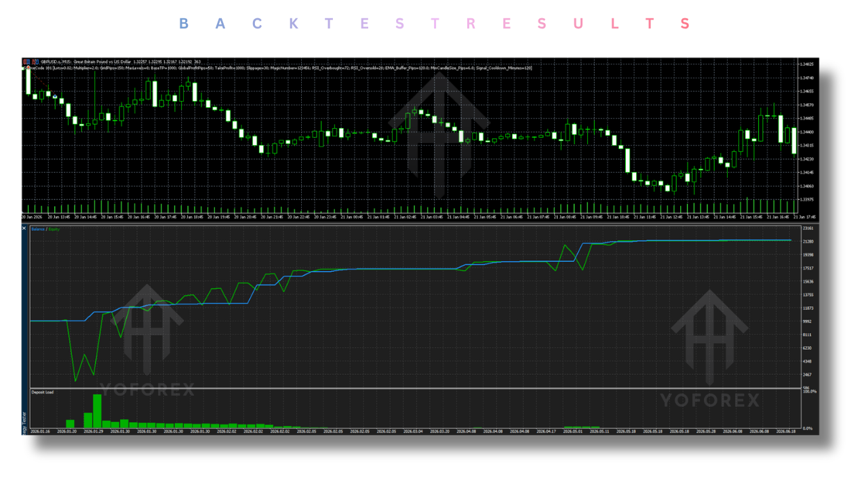
Task: Click the blue trade entry marker
Action: click(x=55, y=97)
